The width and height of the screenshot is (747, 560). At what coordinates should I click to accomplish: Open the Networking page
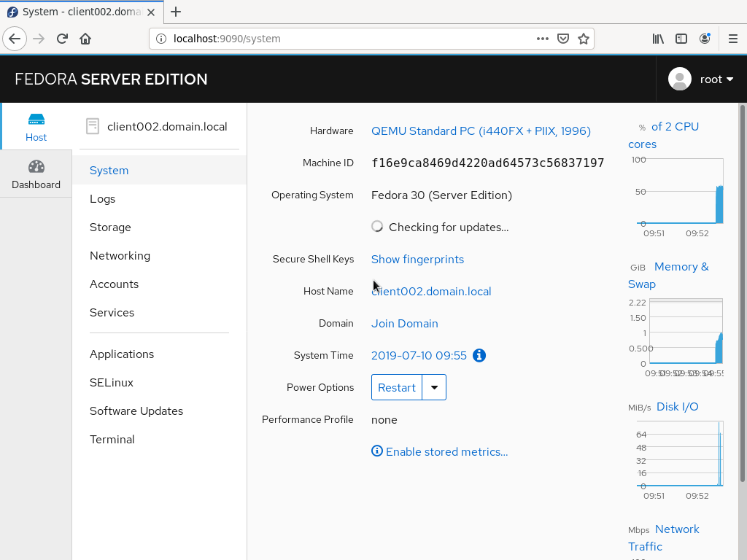[160, 256]
